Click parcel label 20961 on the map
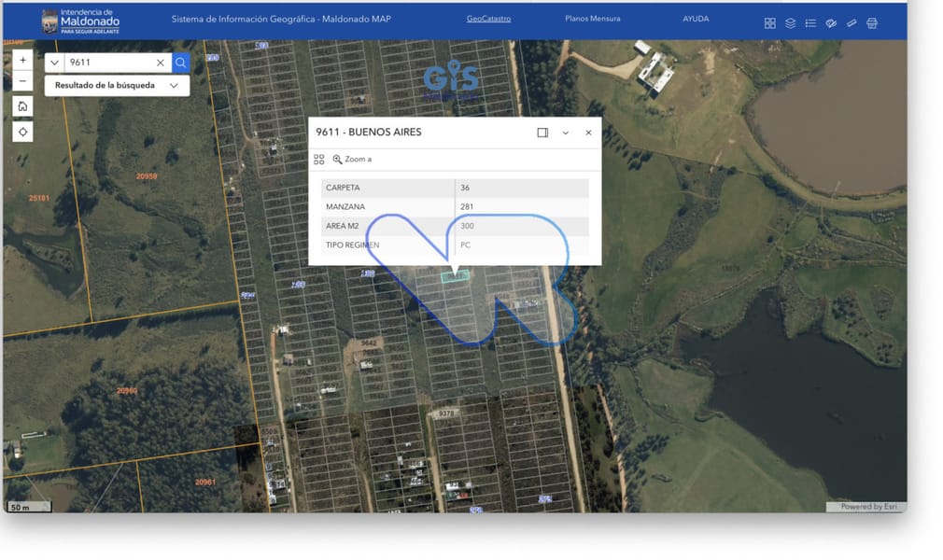Image resolution: width=943 pixels, height=560 pixels. 205,483
